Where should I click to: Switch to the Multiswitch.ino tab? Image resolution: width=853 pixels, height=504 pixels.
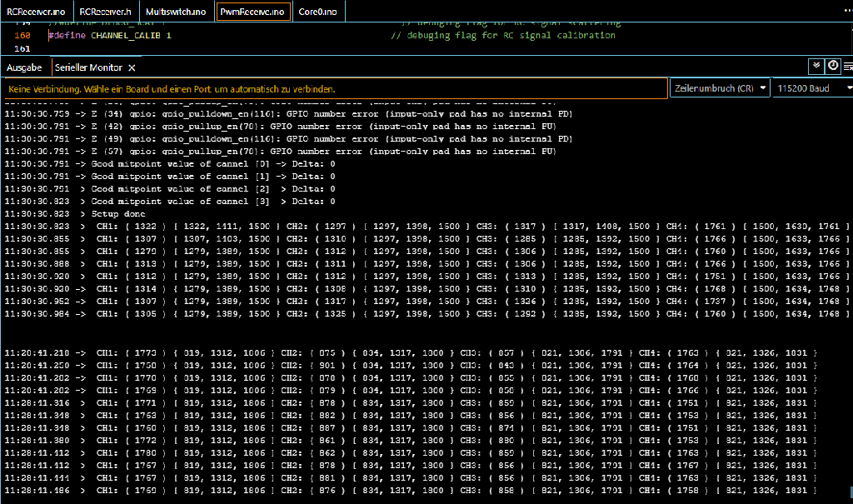pos(175,12)
